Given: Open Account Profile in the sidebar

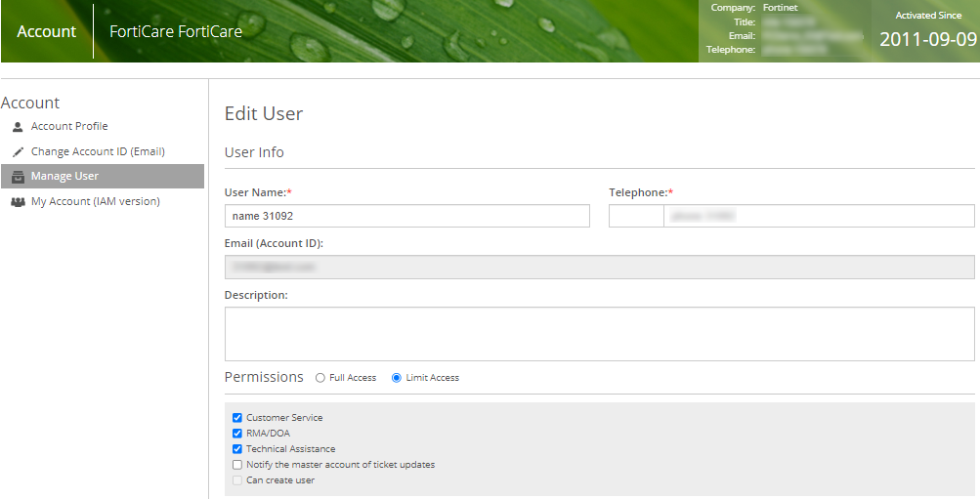Looking at the screenshot, I should coord(69,126).
